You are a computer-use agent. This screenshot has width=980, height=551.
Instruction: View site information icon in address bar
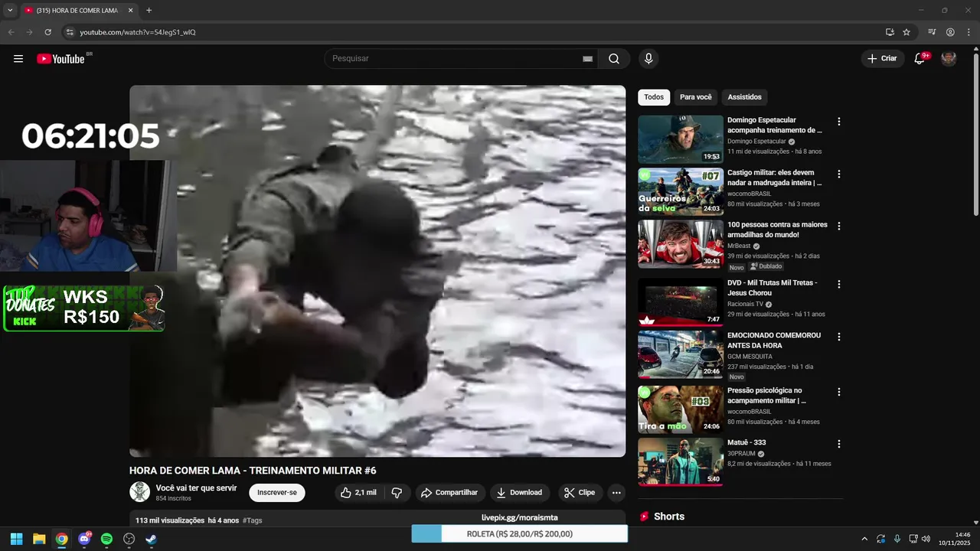point(69,32)
